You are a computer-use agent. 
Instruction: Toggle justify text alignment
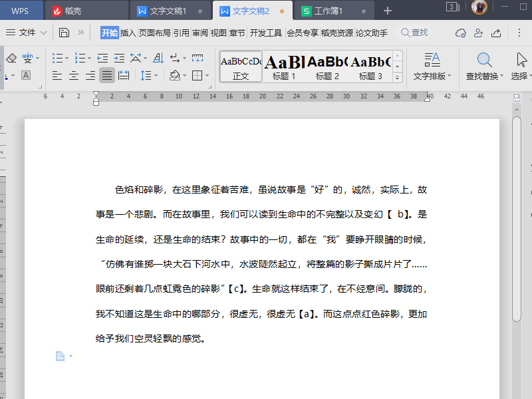coord(106,76)
